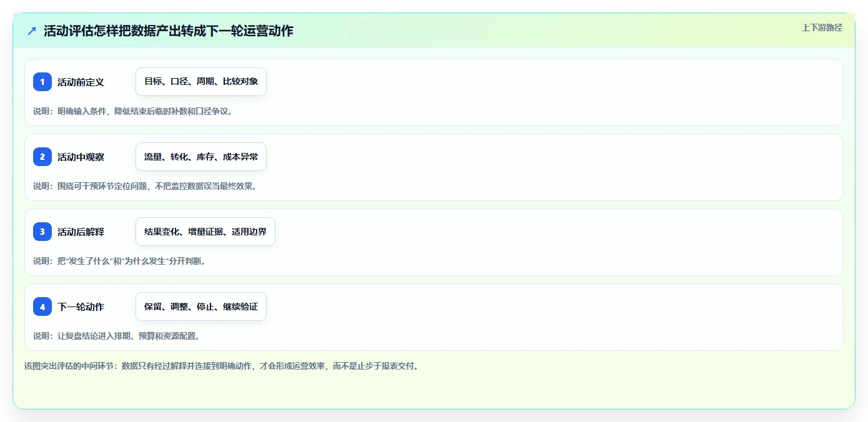Screen dimensions: 868x422
Task: Click the note about 发生了什么 and 为什么发生
Action: (x=119, y=261)
